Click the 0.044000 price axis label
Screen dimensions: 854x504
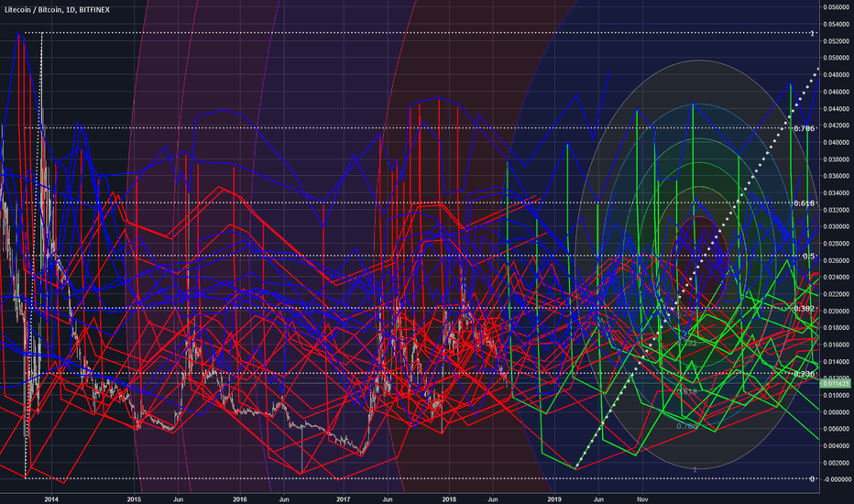pos(838,108)
